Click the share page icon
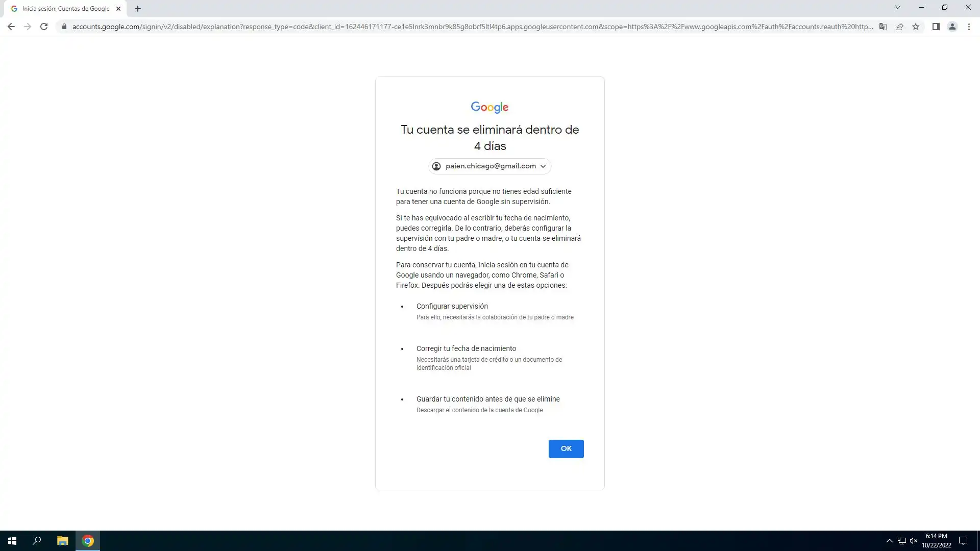980x551 pixels. pos(899,27)
